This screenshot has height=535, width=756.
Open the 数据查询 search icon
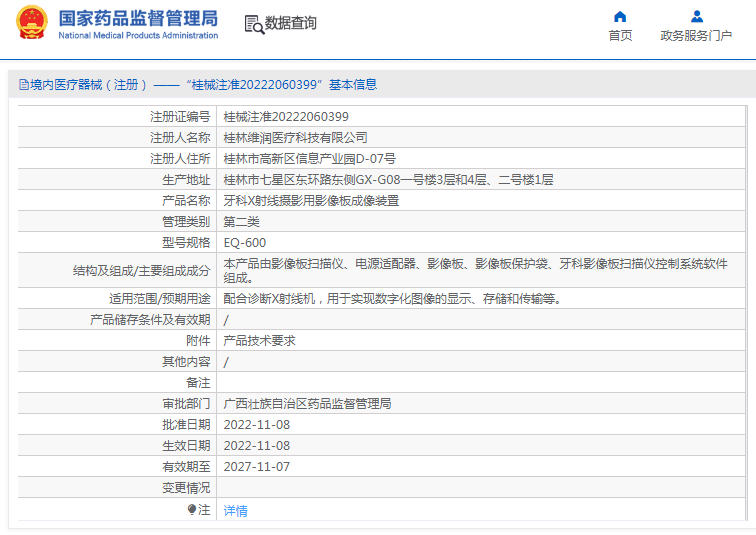pyautogui.click(x=254, y=25)
